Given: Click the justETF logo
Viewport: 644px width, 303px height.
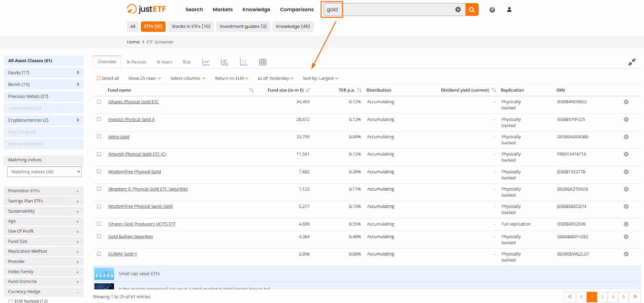Looking at the screenshot, I should point(147,9).
